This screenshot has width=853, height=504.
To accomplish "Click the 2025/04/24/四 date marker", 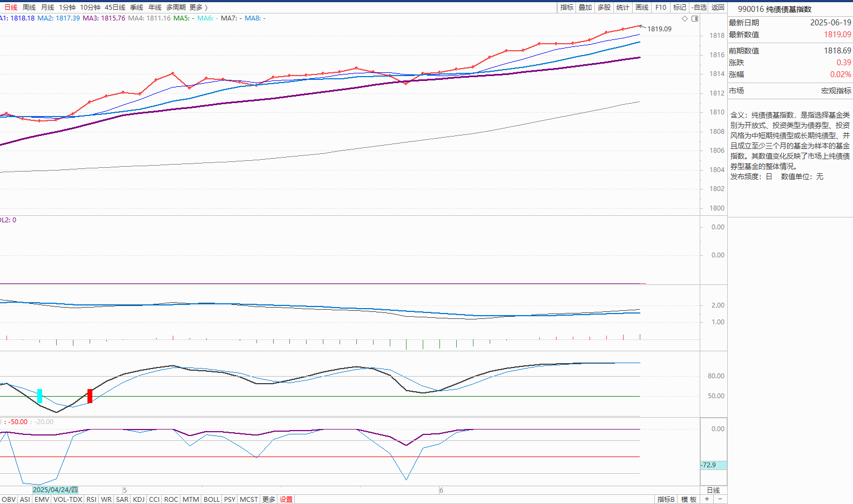I will 55,490.
